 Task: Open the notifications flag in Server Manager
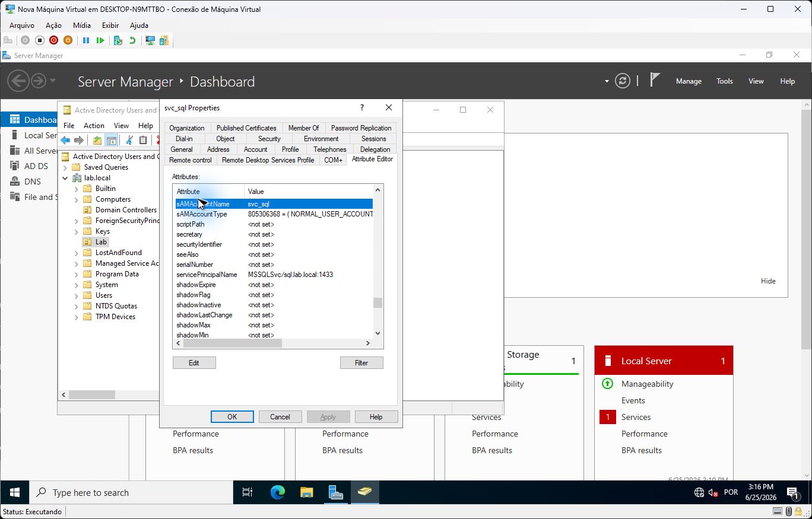coord(655,79)
